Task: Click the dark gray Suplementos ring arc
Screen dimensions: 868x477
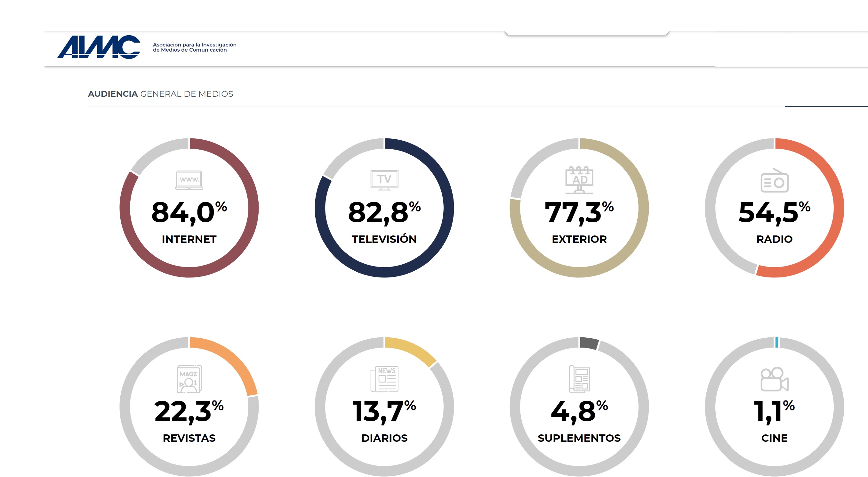Action: coord(589,343)
